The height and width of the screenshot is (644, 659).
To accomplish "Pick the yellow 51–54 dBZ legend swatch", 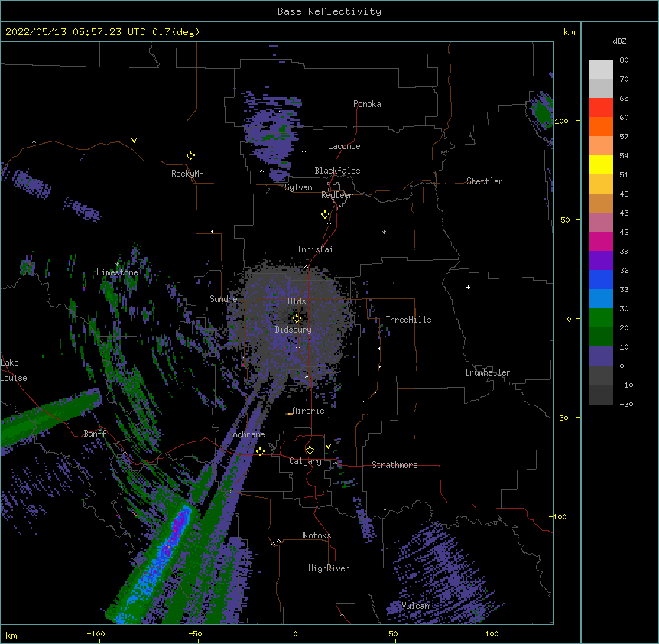I will [x=601, y=164].
